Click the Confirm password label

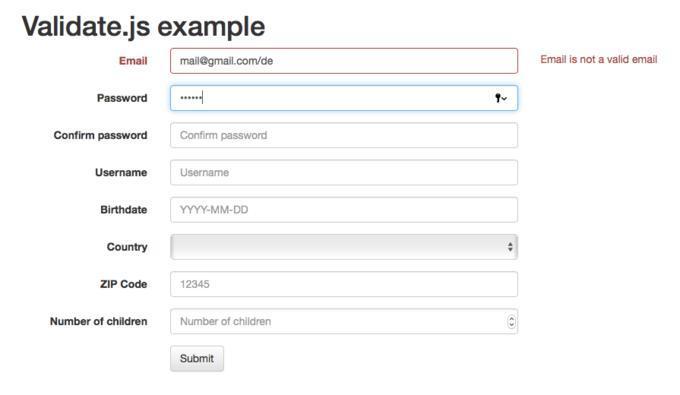101,135
